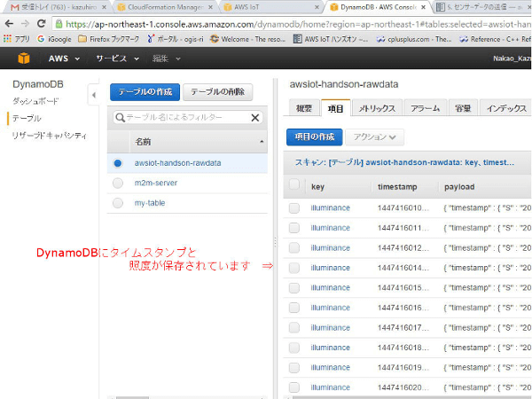Click the テーブル名によるフィルター input field

pyautogui.click(x=187, y=118)
